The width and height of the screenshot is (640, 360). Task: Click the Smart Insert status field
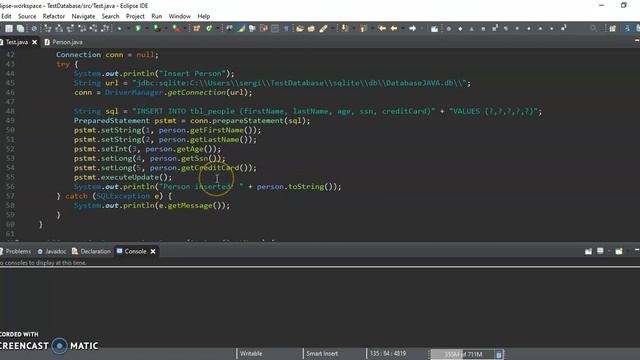tap(322, 353)
